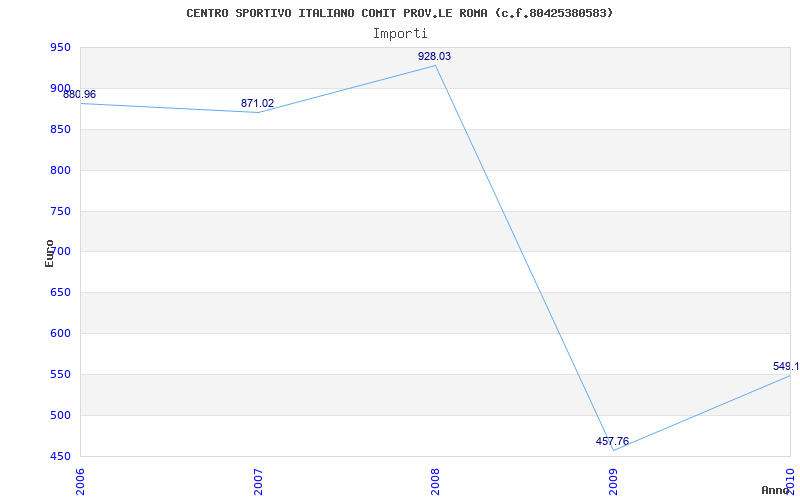The image size is (800, 500).
Task: Click the 650 y-axis value
Action: coord(60,293)
